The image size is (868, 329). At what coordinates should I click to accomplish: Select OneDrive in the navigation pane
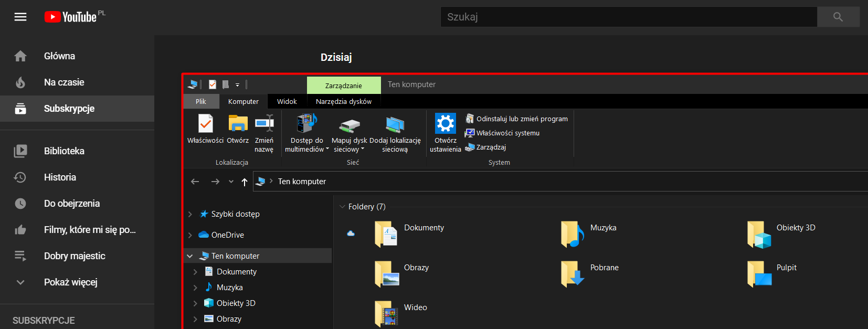tap(227, 235)
